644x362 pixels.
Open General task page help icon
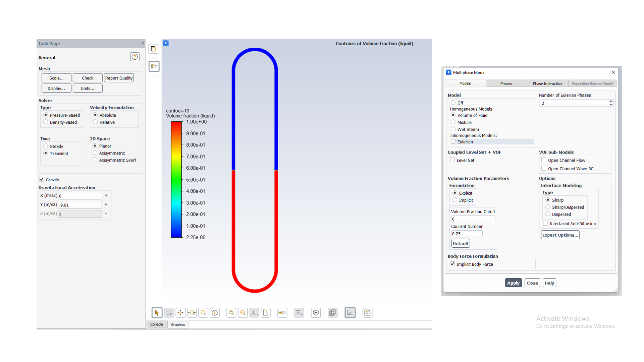[x=135, y=57]
